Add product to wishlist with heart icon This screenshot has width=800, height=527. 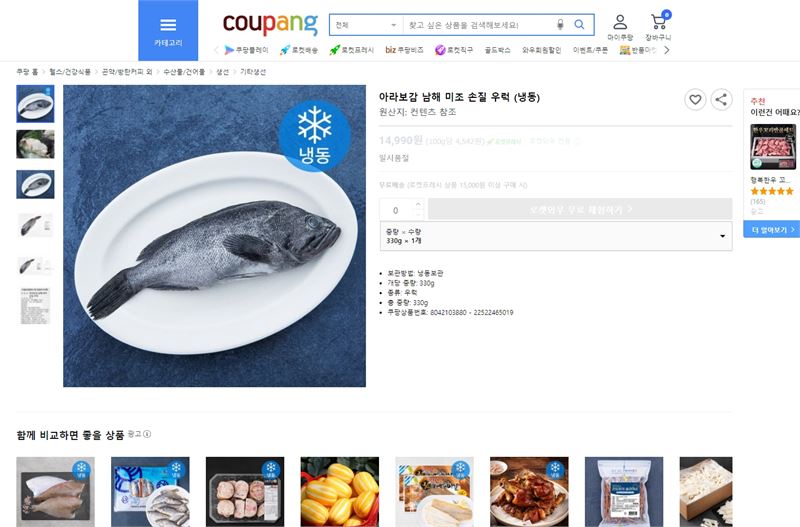(x=695, y=99)
